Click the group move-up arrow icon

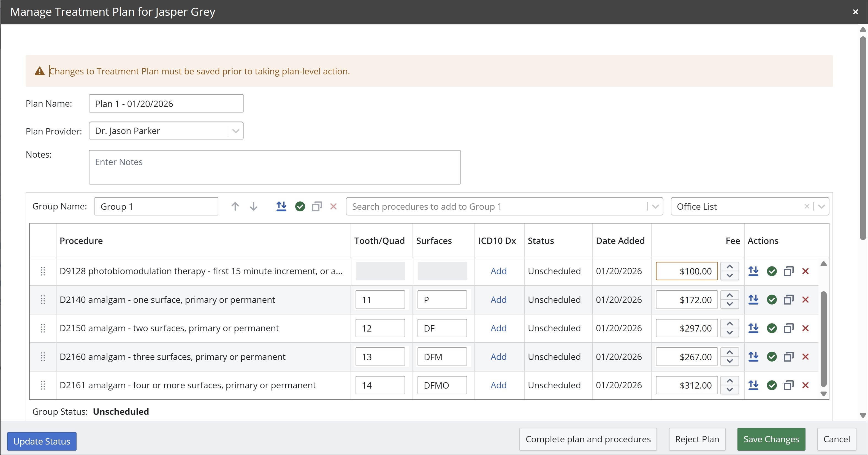tap(235, 206)
